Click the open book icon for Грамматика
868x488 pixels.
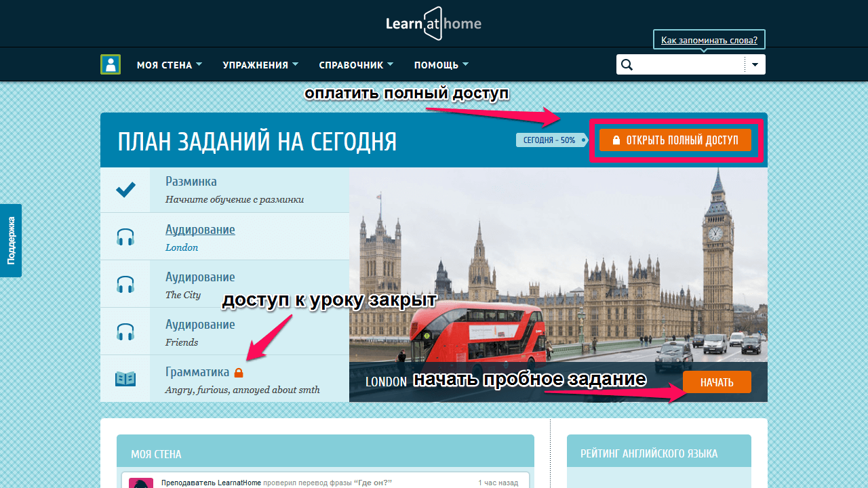pos(125,379)
